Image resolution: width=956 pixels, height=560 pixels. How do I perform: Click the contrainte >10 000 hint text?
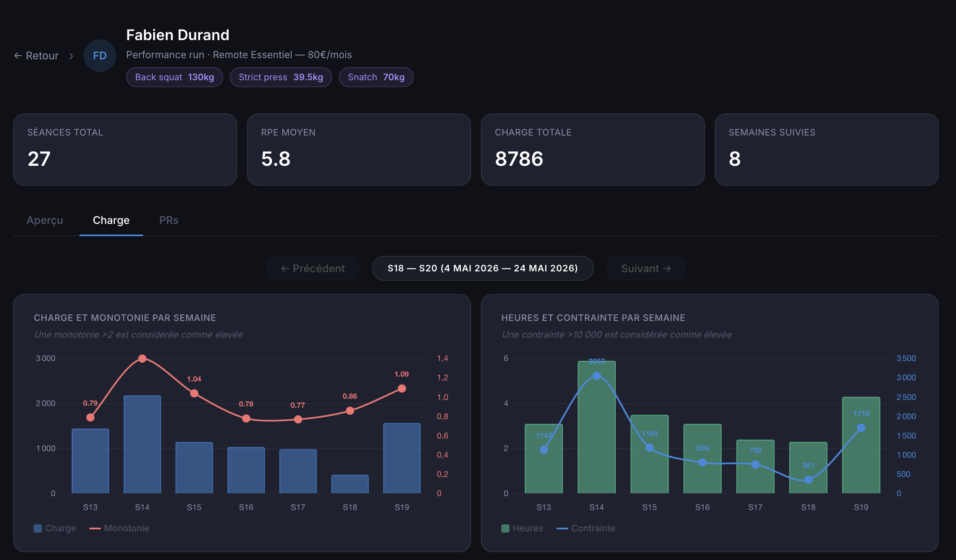pyautogui.click(x=617, y=335)
